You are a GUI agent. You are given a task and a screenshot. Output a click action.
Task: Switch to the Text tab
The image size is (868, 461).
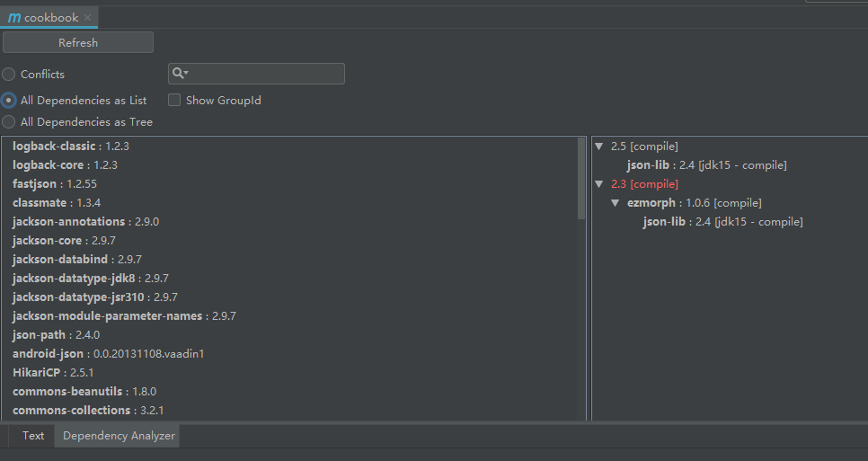pos(33,436)
